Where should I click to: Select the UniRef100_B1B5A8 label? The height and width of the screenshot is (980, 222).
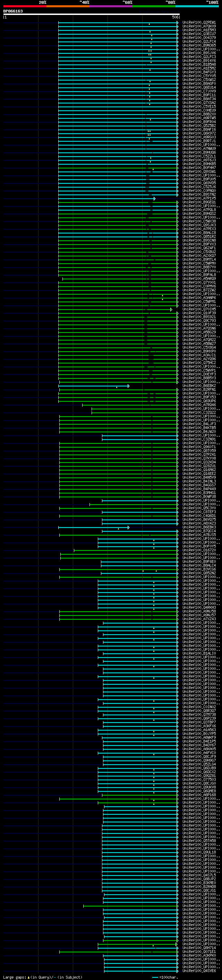point(199,64)
